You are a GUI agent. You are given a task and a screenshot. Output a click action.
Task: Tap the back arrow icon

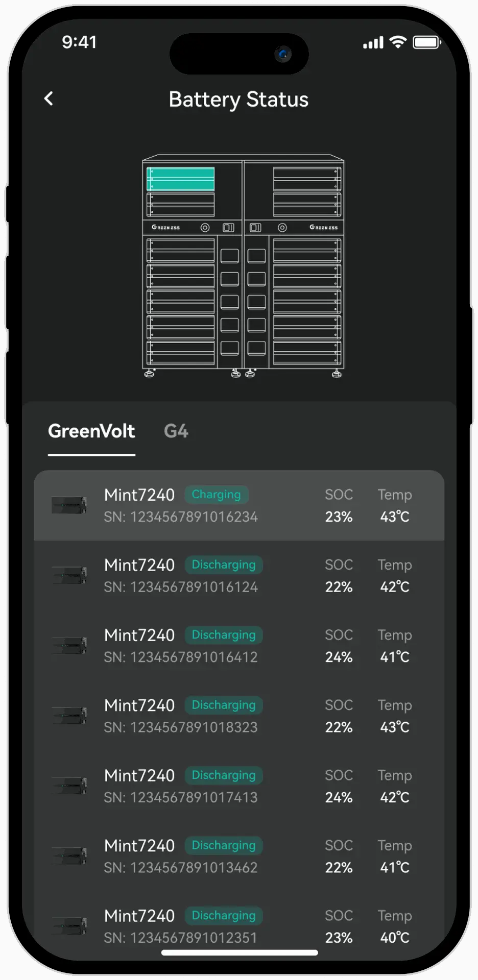(49, 99)
